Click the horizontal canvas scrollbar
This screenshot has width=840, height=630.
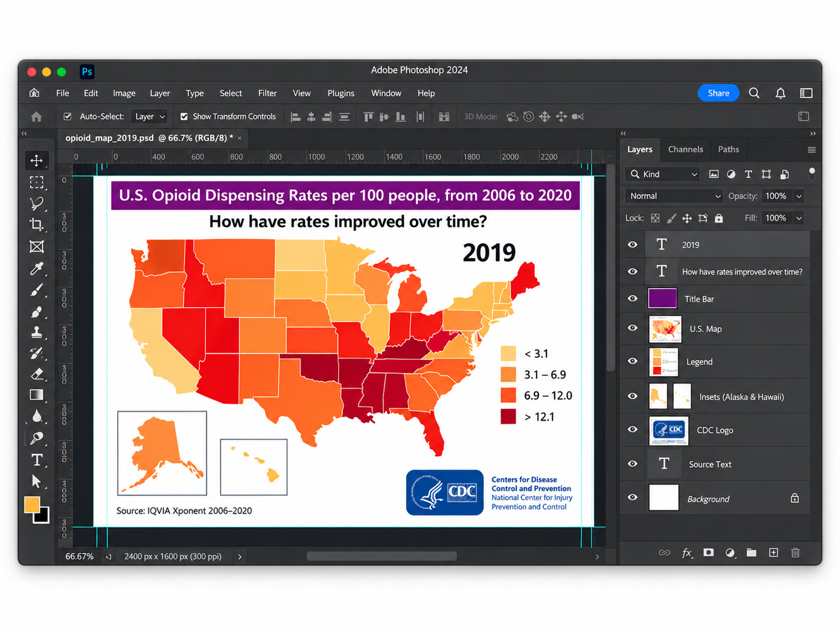tap(382, 556)
